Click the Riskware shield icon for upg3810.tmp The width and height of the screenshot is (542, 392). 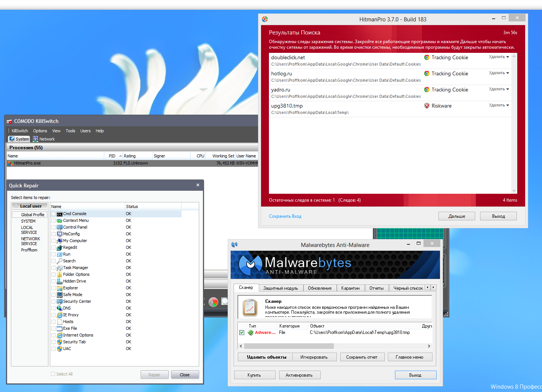pyautogui.click(x=427, y=106)
